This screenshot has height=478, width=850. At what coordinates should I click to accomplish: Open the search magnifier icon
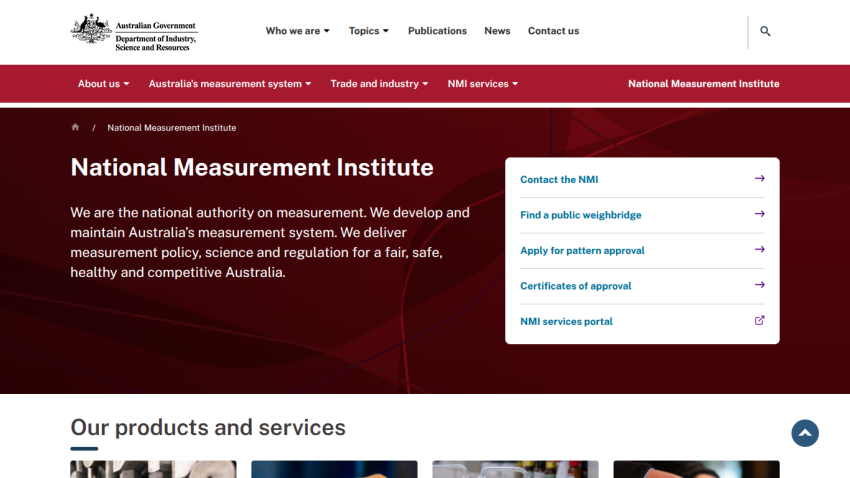click(x=765, y=31)
